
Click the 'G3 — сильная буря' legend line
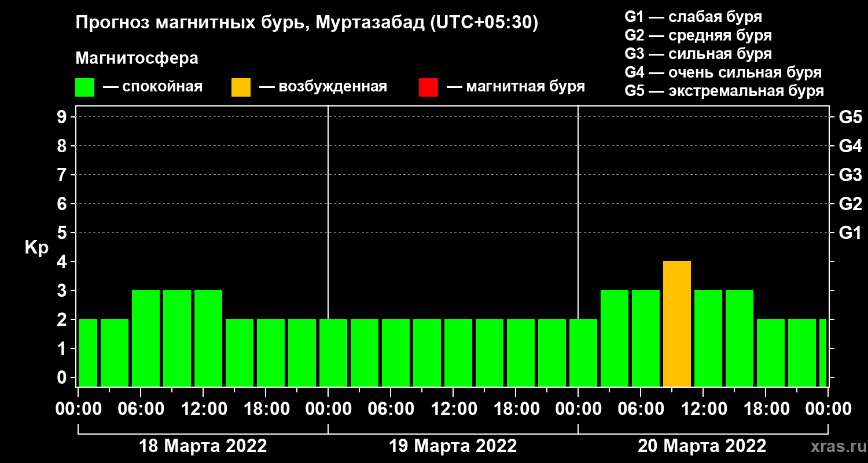[698, 54]
